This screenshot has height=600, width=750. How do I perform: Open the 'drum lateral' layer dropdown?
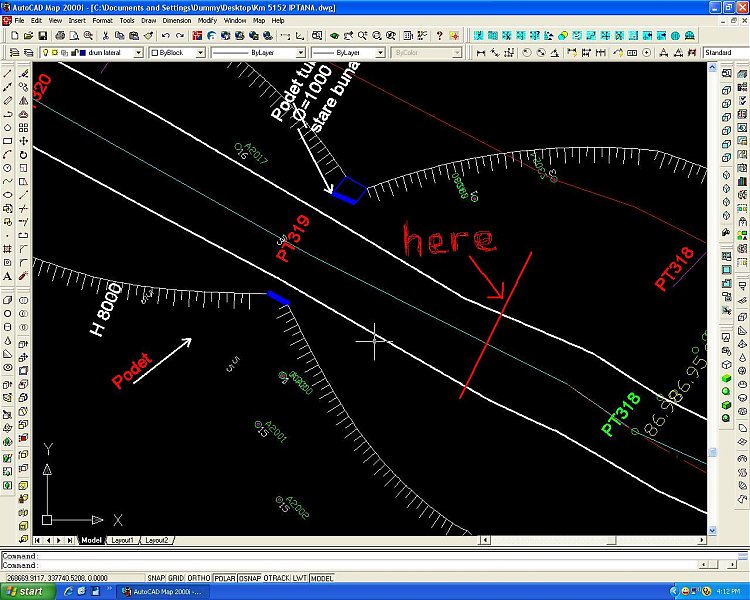[137, 52]
